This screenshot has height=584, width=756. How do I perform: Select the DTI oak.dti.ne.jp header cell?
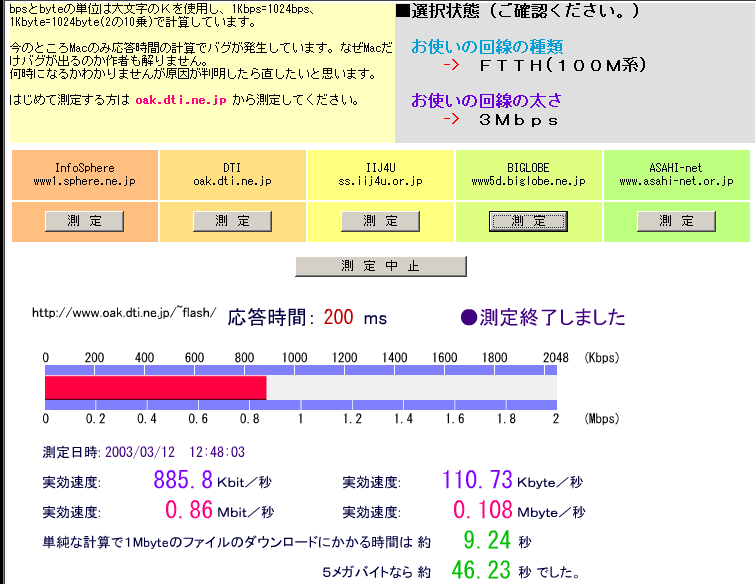(x=232, y=175)
